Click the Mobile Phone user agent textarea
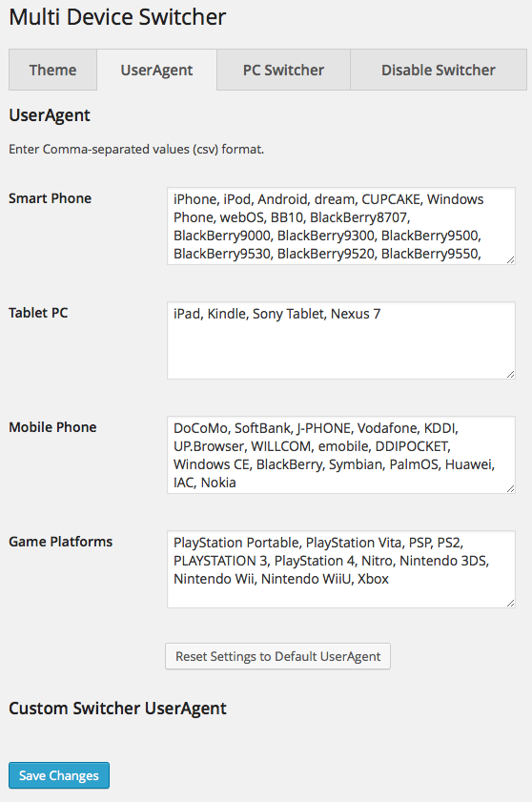 point(341,455)
